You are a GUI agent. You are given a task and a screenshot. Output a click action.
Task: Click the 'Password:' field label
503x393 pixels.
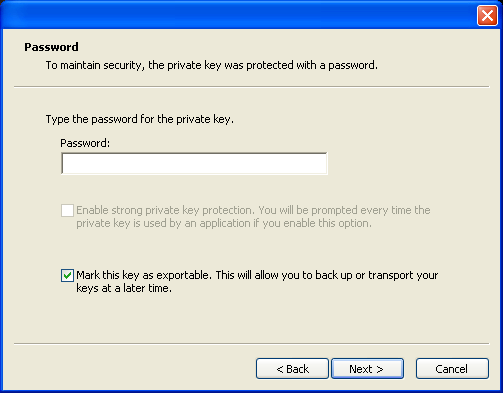tap(85, 143)
